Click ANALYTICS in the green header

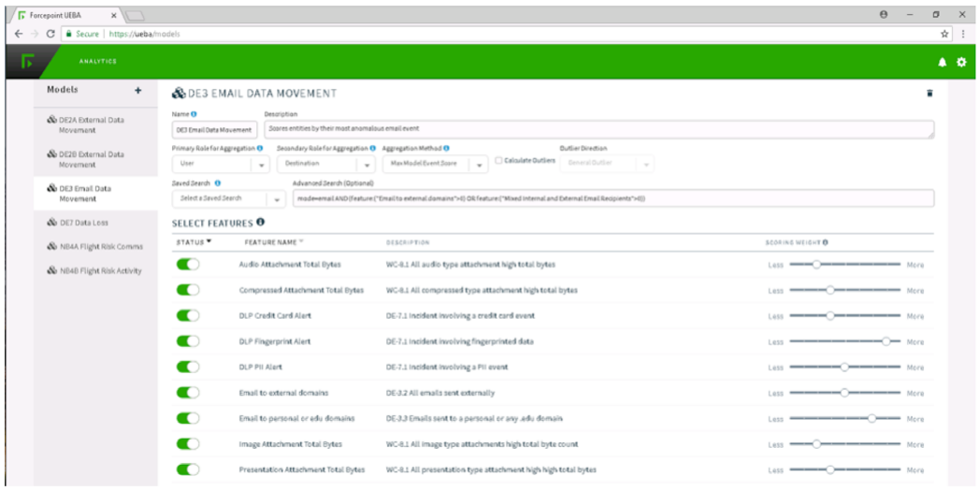click(97, 62)
